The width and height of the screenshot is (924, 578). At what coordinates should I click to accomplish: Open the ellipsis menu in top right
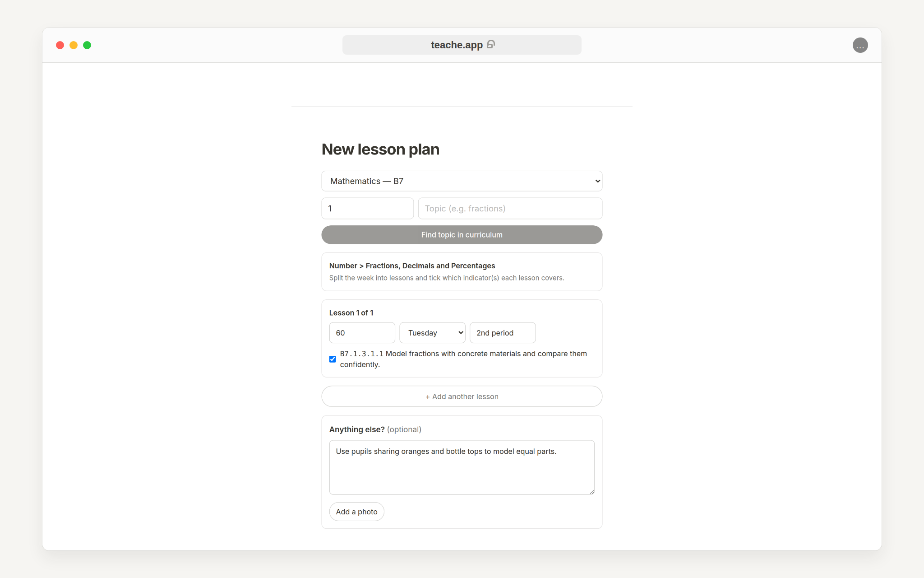click(860, 45)
